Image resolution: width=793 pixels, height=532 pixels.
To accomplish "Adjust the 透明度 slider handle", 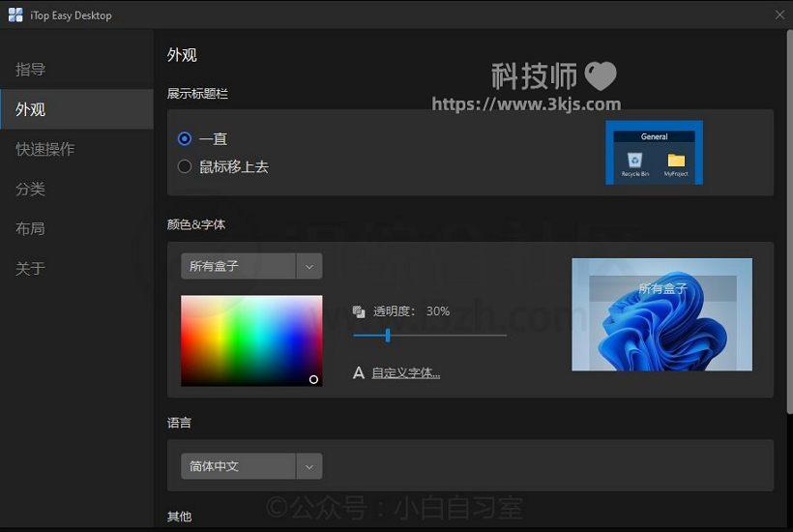I will click(388, 335).
